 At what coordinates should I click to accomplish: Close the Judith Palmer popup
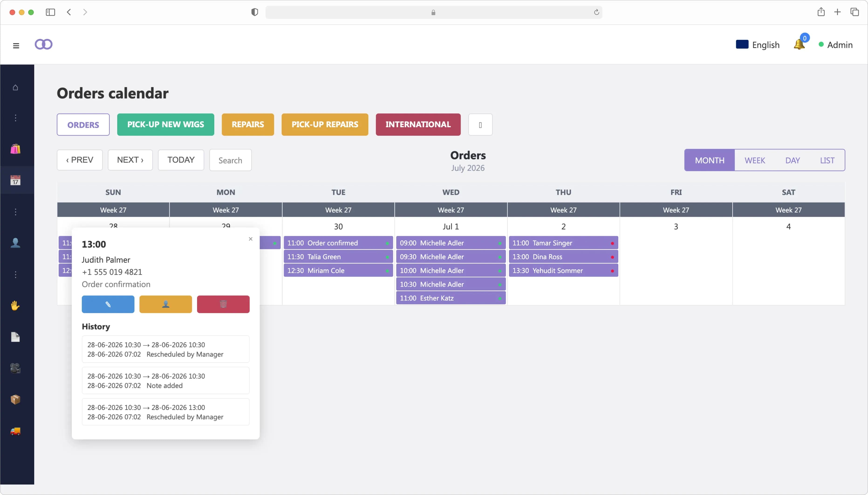pyautogui.click(x=250, y=239)
